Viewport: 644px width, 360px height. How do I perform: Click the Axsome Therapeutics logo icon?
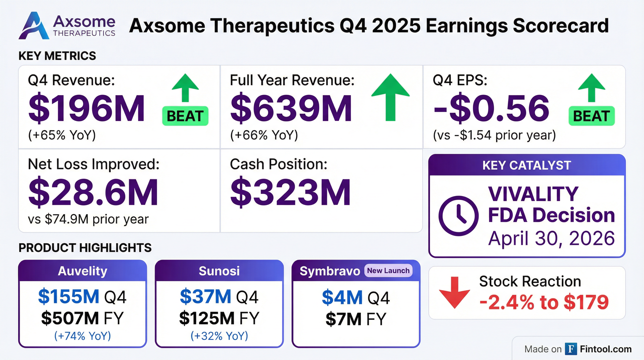(34, 26)
